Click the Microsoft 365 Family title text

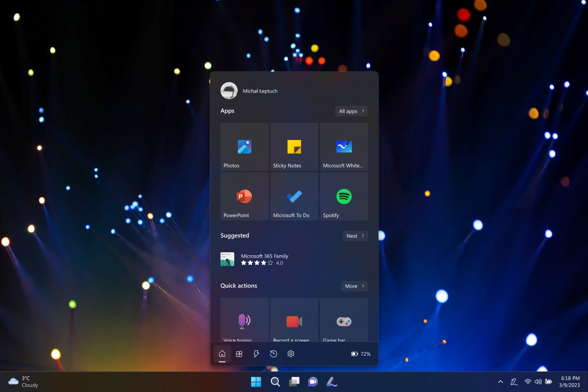[x=265, y=256]
